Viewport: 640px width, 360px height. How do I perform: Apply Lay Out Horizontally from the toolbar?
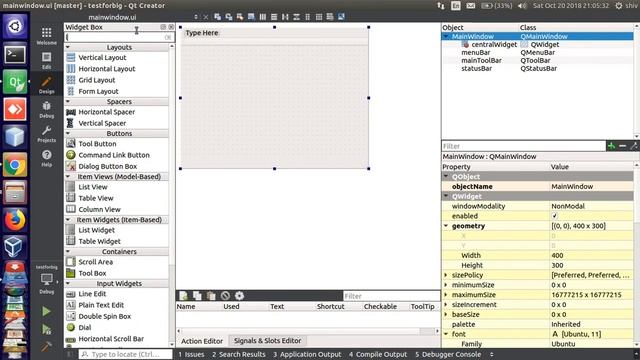[263, 17]
